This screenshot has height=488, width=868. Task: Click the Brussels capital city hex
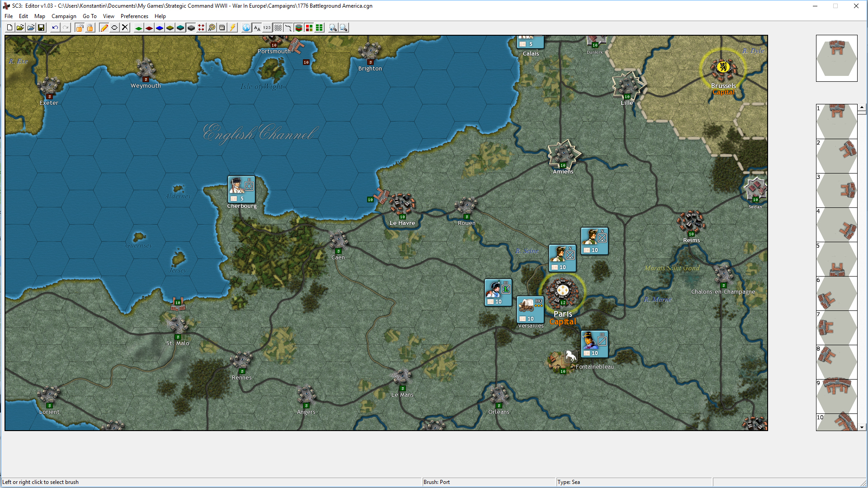point(723,69)
